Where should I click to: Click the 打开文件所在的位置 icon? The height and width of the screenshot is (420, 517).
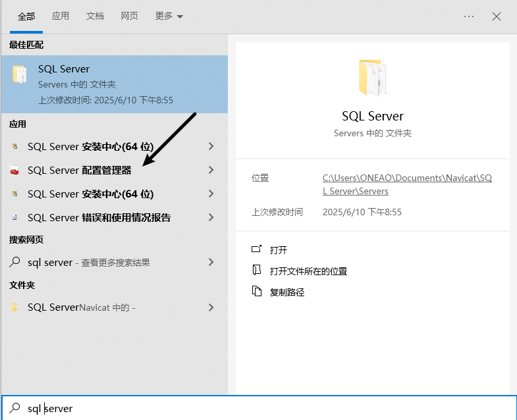[x=257, y=271]
